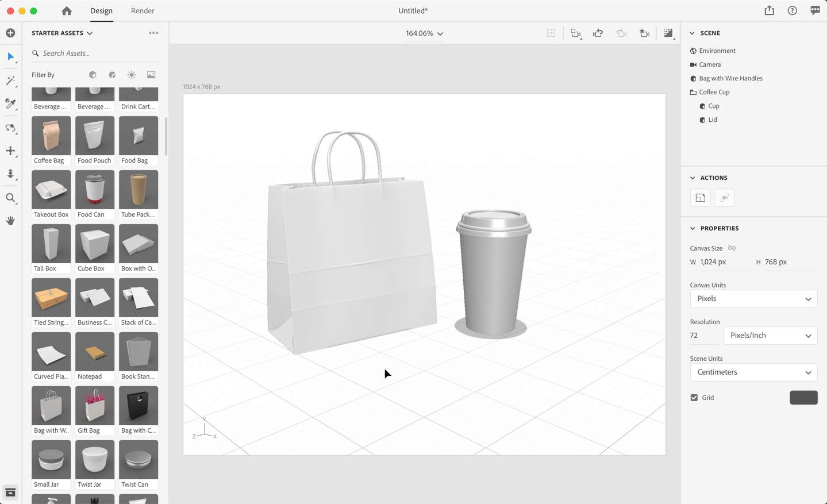The height and width of the screenshot is (504, 827).
Task: Open the Add and Import content button
Action: (10, 33)
